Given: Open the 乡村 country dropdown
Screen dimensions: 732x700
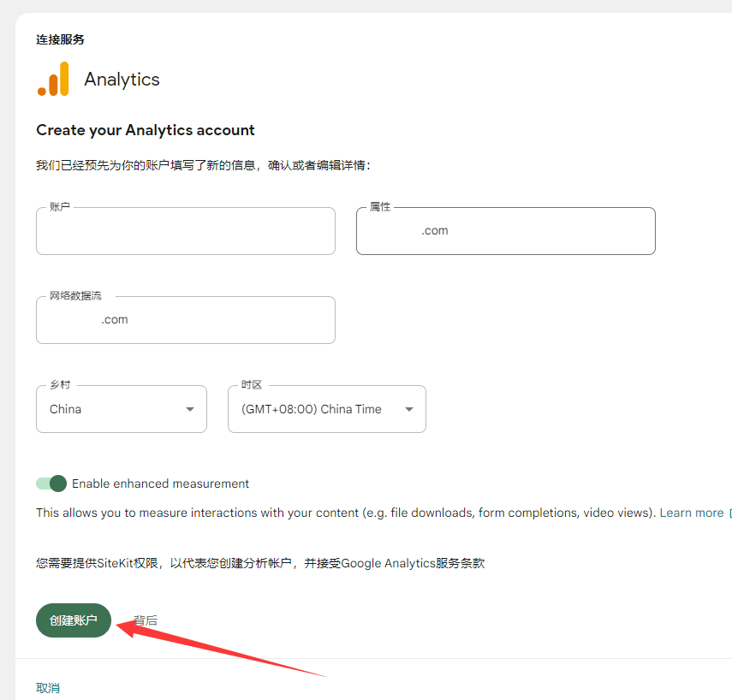Looking at the screenshot, I should 122,409.
